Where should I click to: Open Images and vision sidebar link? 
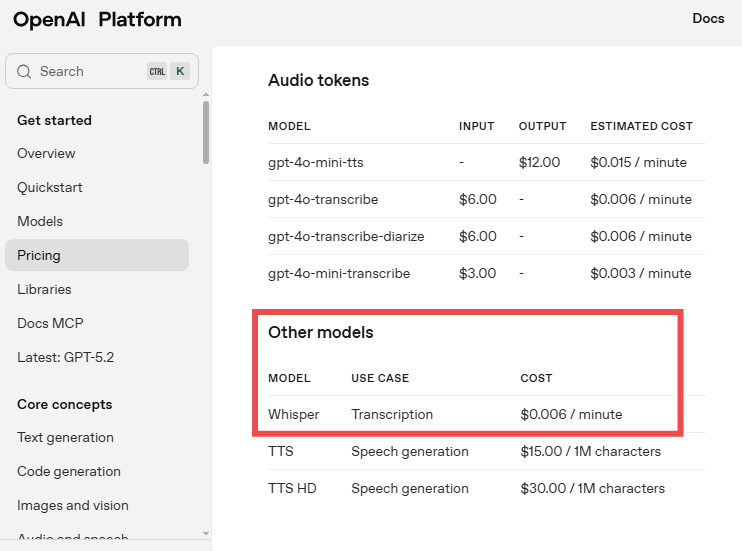(73, 506)
